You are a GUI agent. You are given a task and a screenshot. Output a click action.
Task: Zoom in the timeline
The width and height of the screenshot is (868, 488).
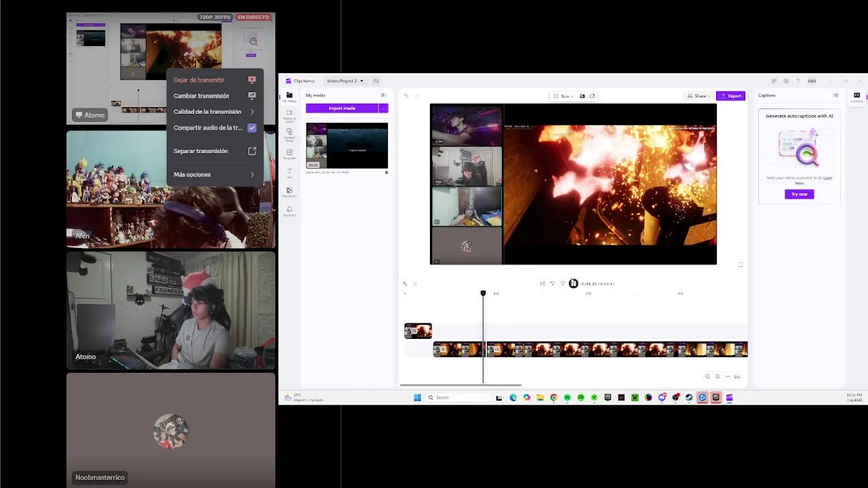click(717, 376)
